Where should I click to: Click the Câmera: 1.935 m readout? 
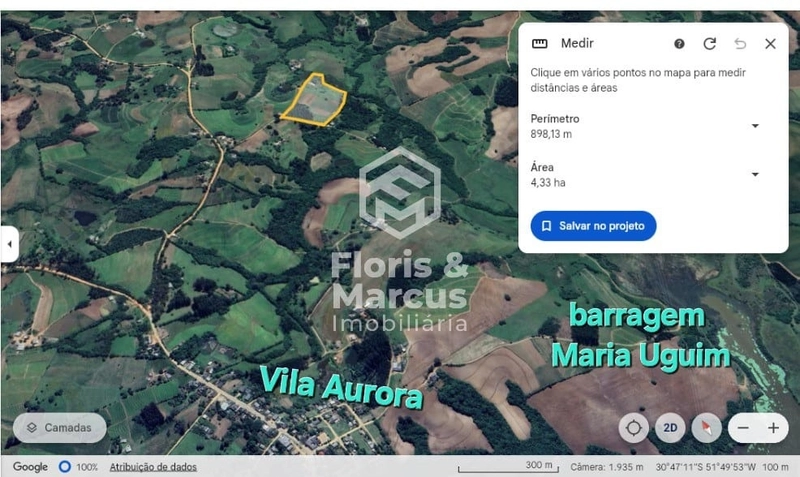pyautogui.click(x=607, y=467)
